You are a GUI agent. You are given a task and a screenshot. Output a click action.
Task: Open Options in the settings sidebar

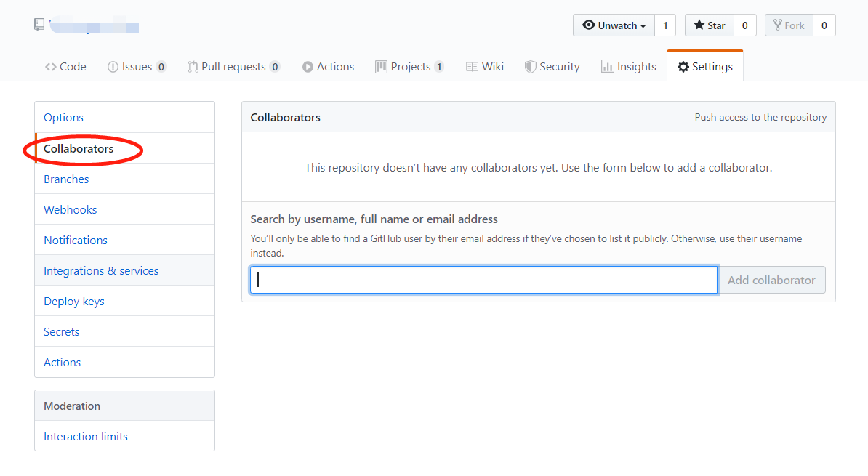[124, 117]
